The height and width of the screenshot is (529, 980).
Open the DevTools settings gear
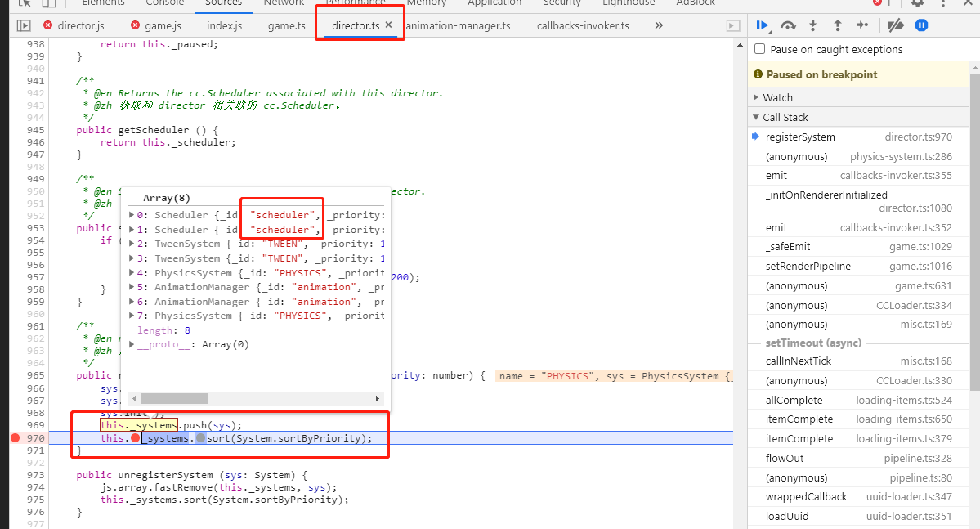coord(918,2)
